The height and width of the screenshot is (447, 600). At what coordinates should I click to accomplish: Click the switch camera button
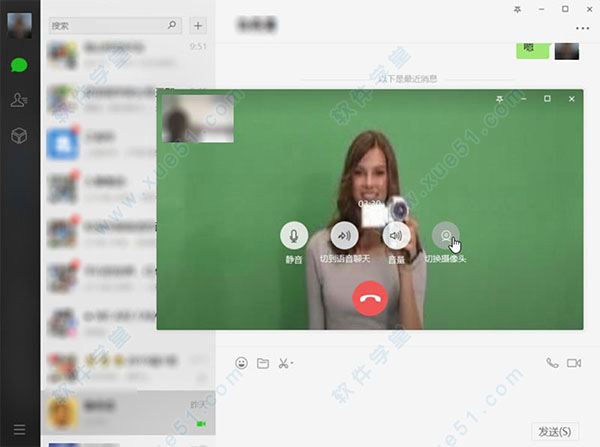tap(446, 235)
